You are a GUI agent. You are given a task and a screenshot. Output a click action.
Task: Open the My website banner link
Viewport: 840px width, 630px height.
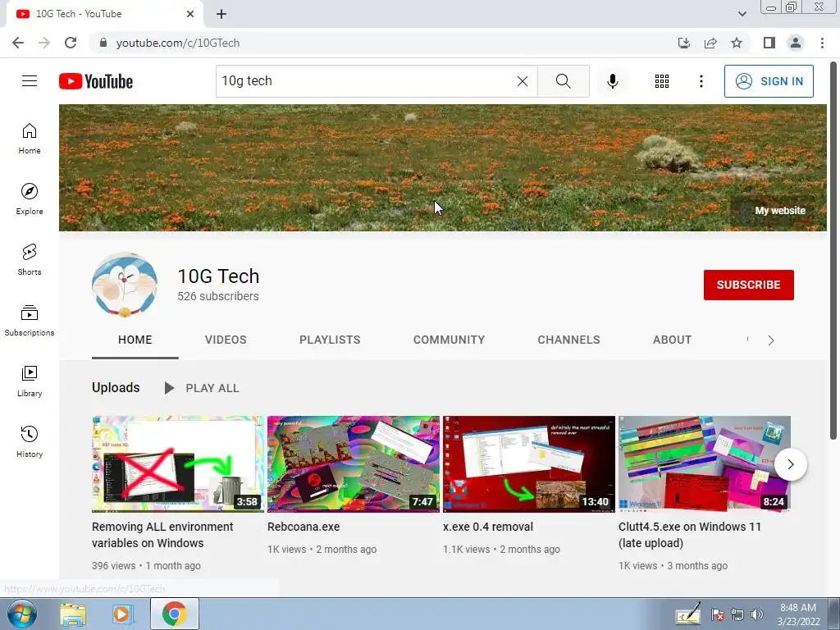click(780, 211)
